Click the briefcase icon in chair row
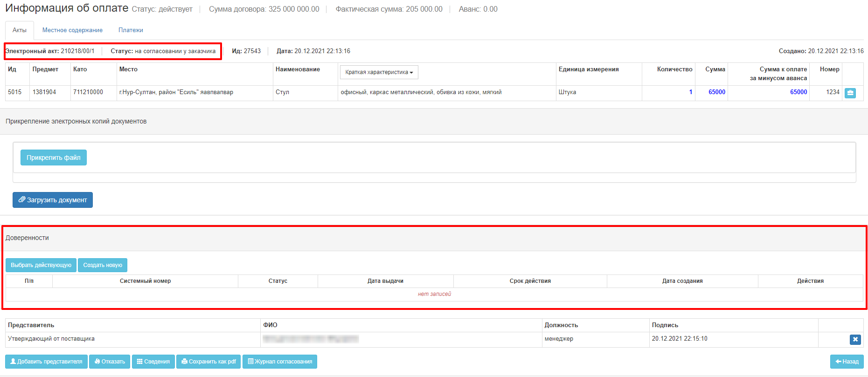Viewport: 868px width, 377px height. click(x=850, y=93)
